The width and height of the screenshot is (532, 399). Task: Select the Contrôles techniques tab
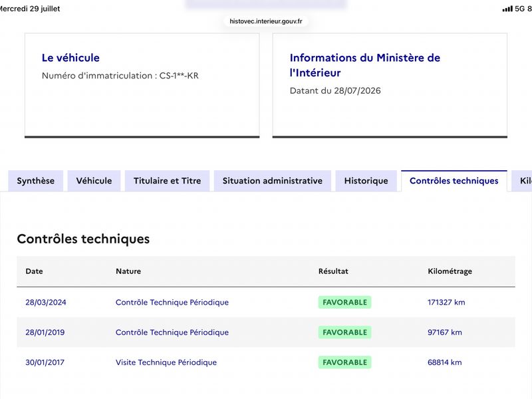(454, 181)
